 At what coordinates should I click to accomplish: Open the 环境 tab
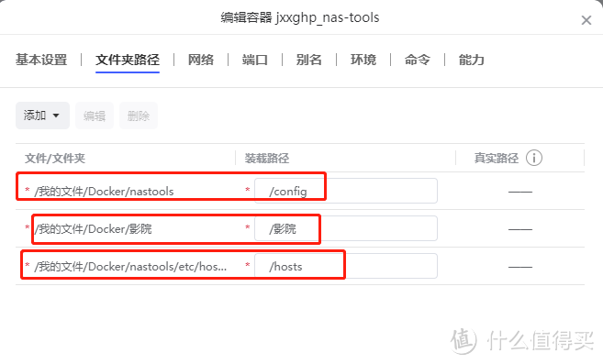(x=363, y=60)
